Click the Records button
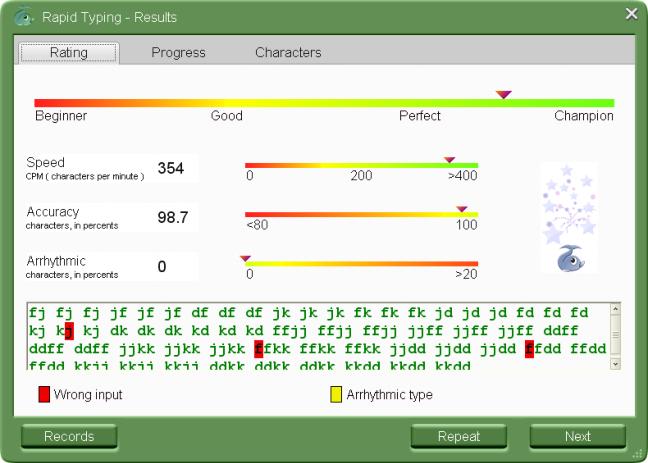The width and height of the screenshot is (648, 463). (x=69, y=436)
